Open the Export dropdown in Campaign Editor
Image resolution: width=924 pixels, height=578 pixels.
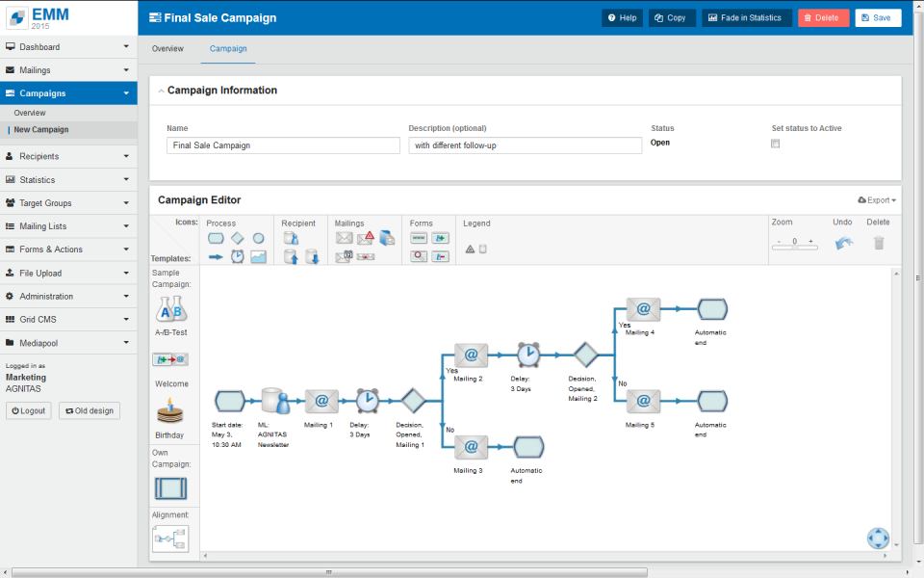[x=877, y=200]
